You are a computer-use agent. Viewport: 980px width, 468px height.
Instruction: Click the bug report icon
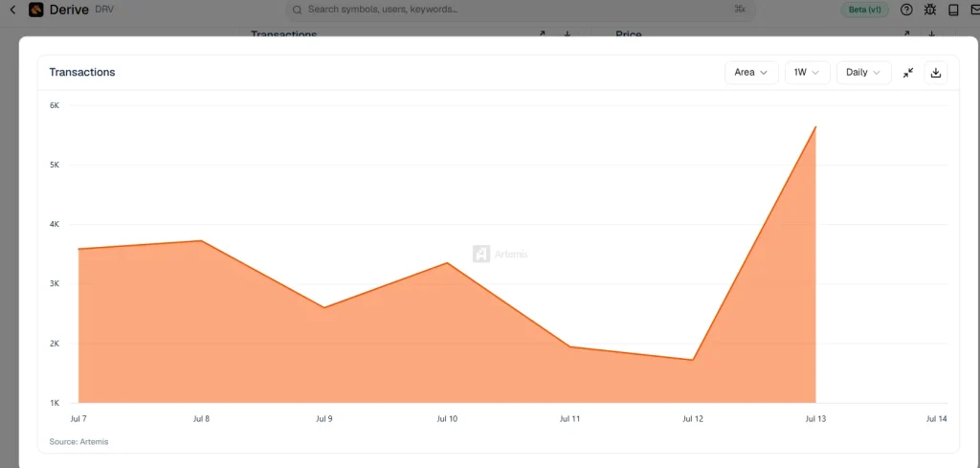[x=930, y=10]
